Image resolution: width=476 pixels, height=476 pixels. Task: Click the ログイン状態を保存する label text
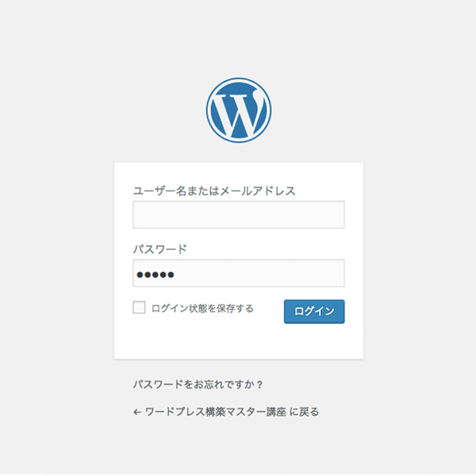[x=202, y=309]
